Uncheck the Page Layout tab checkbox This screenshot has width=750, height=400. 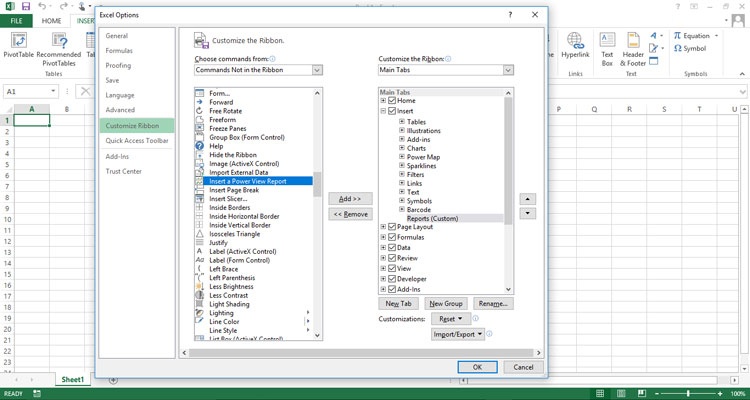click(x=392, y=227)
